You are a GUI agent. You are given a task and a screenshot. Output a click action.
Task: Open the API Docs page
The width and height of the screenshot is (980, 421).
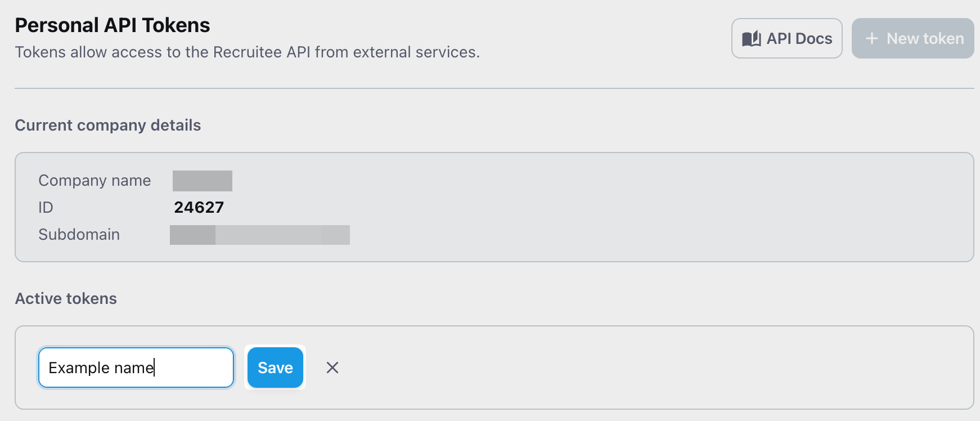pos(799,38)
